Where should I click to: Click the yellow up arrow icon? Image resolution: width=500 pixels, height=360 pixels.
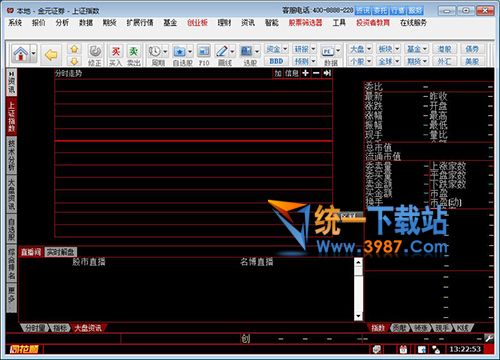click(x=74, y=49)
